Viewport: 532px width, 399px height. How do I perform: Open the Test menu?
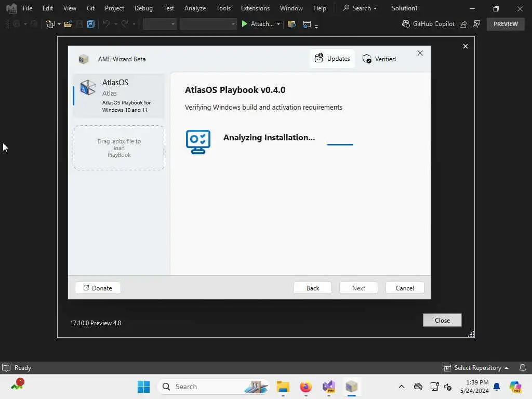point(168,8)
